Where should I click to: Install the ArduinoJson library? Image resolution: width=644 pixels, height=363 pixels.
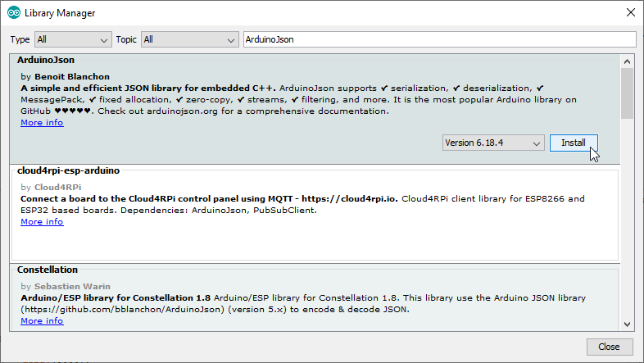pyautogui.click(x=574, y=143)
